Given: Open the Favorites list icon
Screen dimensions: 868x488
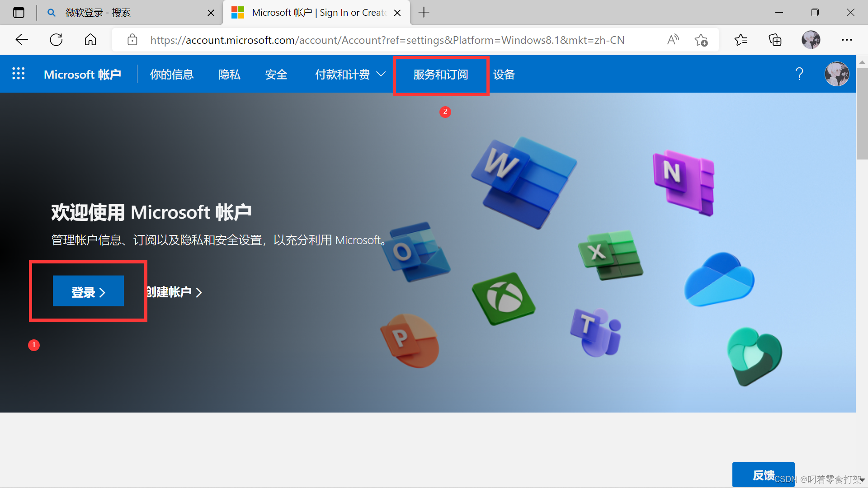Looking at the screenshot, I should click(741, 40).
